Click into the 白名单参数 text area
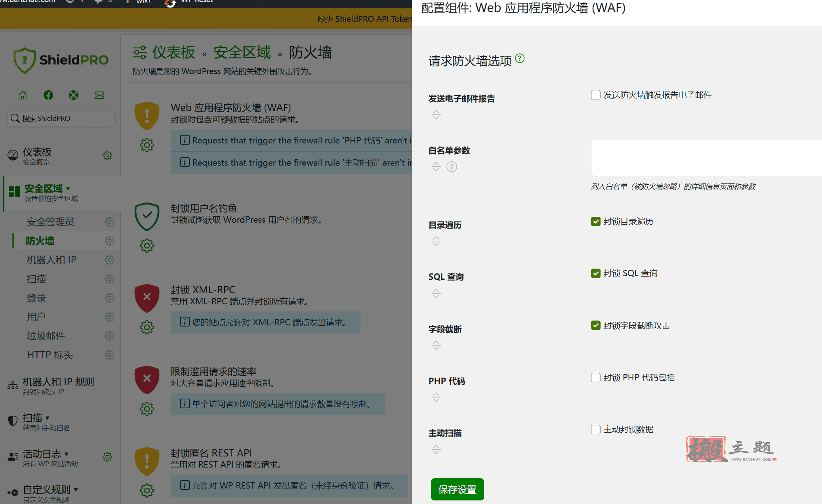822x504 pixels. point(706,158)
